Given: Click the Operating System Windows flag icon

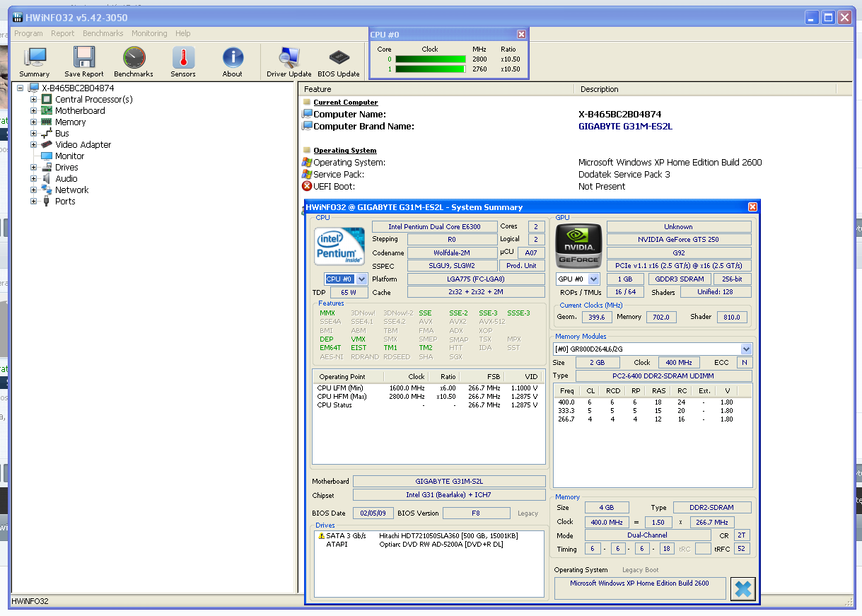Looking at the screenshot, I should click(x=307, y=163).
